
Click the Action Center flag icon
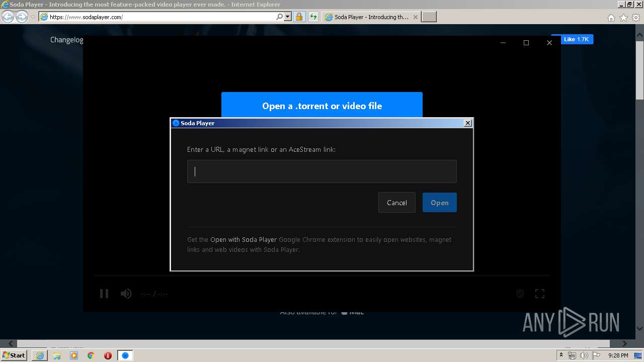click(596, 355)
